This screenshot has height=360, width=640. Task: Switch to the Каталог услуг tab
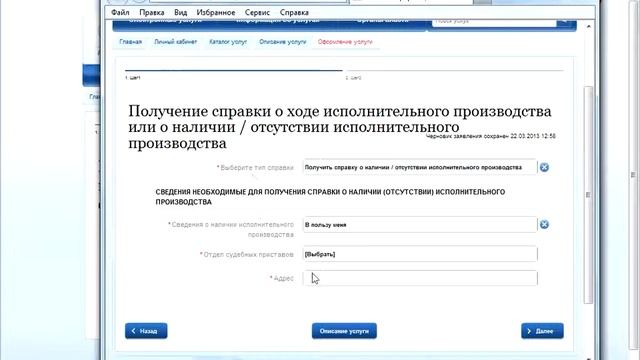(228, 42)
